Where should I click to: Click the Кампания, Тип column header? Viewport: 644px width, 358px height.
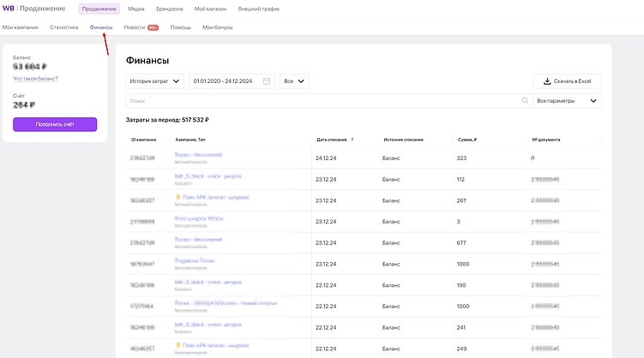pos(190,140)
